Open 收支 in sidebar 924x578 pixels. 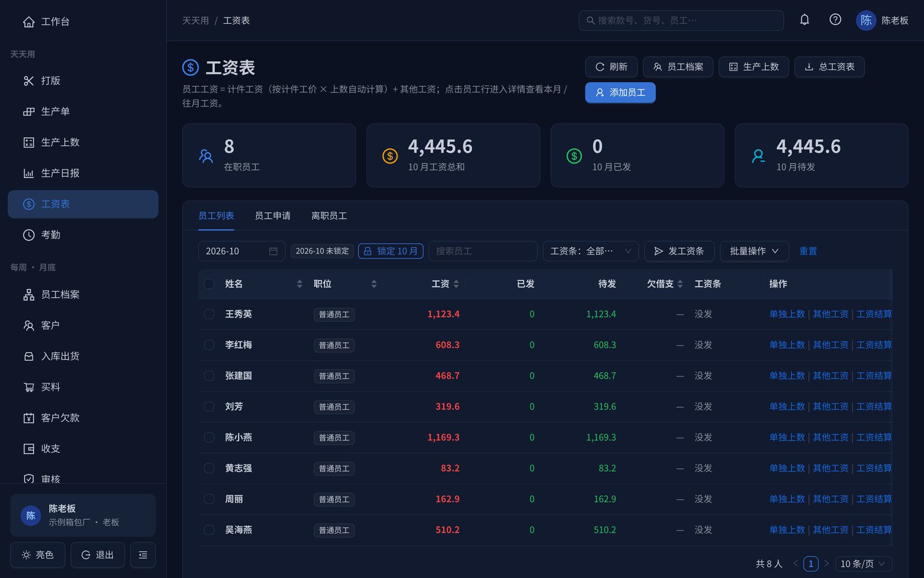(83, 449)
